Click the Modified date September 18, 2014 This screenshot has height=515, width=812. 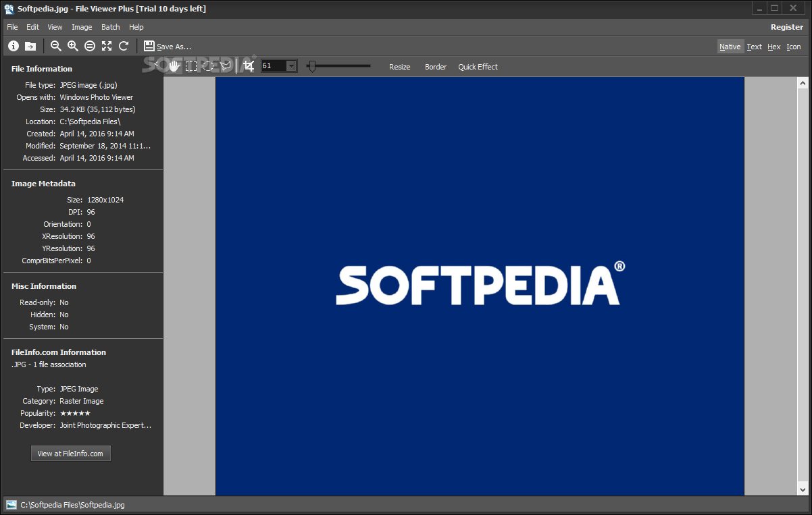[105, 146]
